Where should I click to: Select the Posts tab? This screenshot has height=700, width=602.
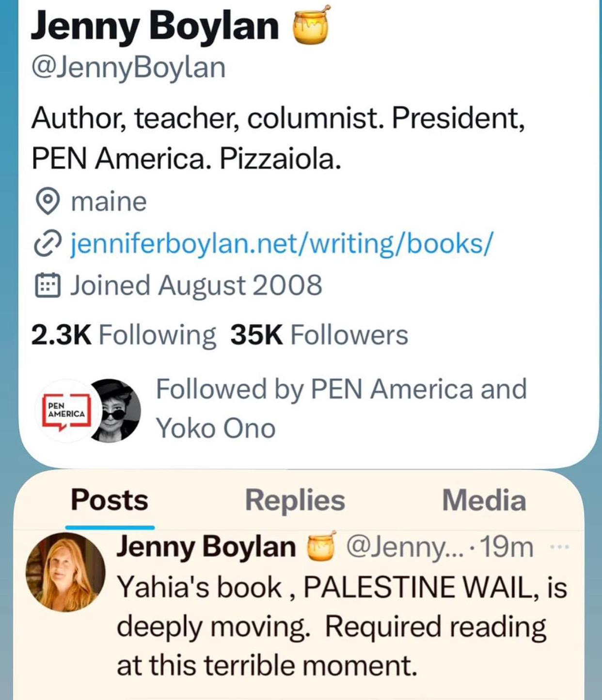coord(110,500)
